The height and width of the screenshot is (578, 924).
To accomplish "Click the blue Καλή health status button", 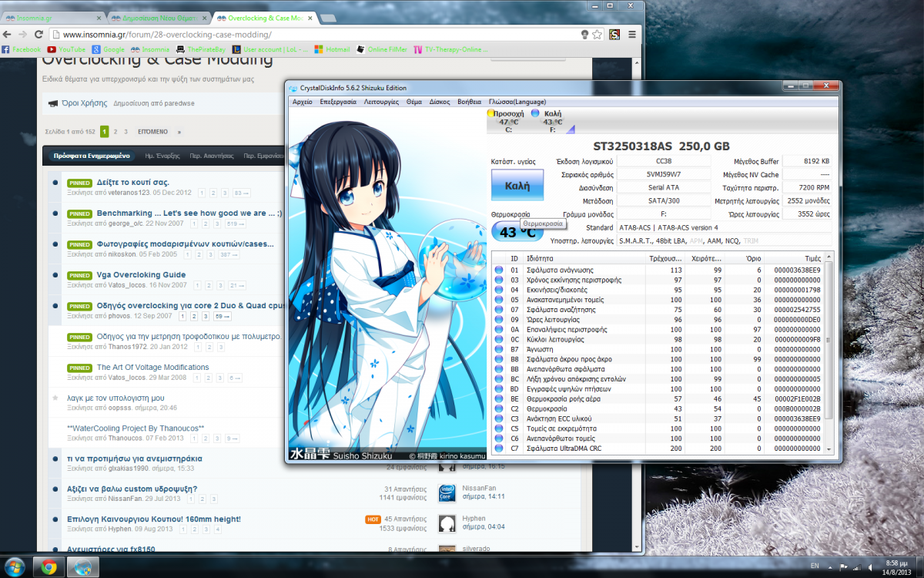I will point(517,186).
